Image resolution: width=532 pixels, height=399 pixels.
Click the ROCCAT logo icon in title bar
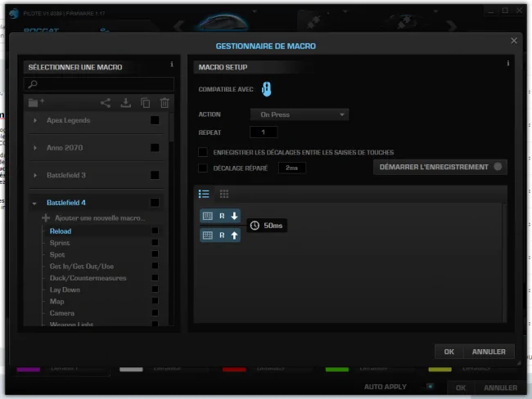(14, 14)
